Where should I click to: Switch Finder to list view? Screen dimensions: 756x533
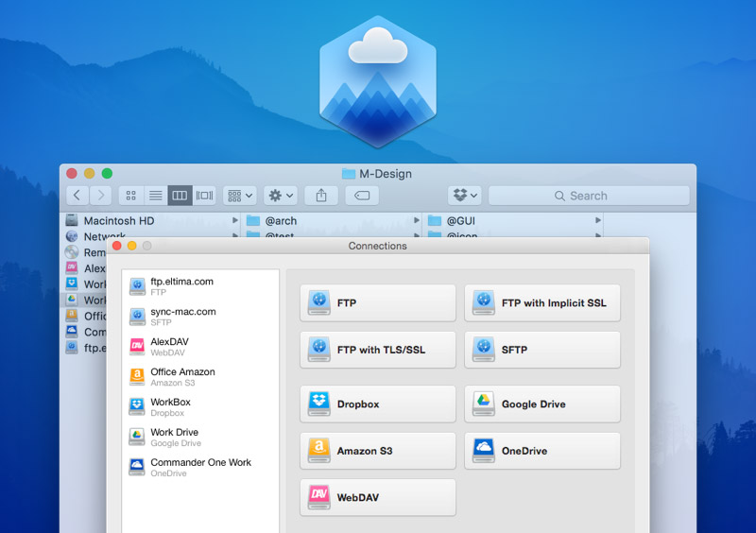155,196
